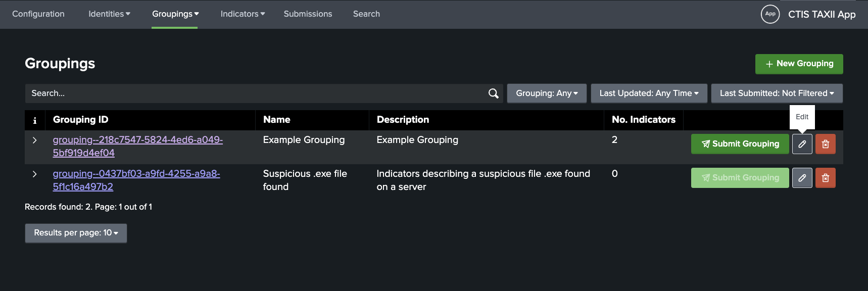Open the Grouping: Any filter dropdown
The height and width of the screenshot is (291, 868).
(x=547, y=93)
